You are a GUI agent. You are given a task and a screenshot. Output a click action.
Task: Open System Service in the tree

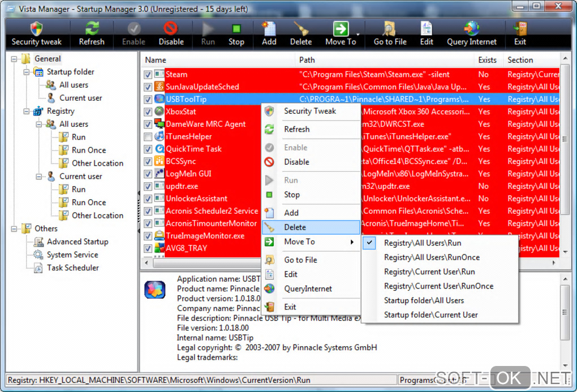pyautogui.click(x=72, y=255)
